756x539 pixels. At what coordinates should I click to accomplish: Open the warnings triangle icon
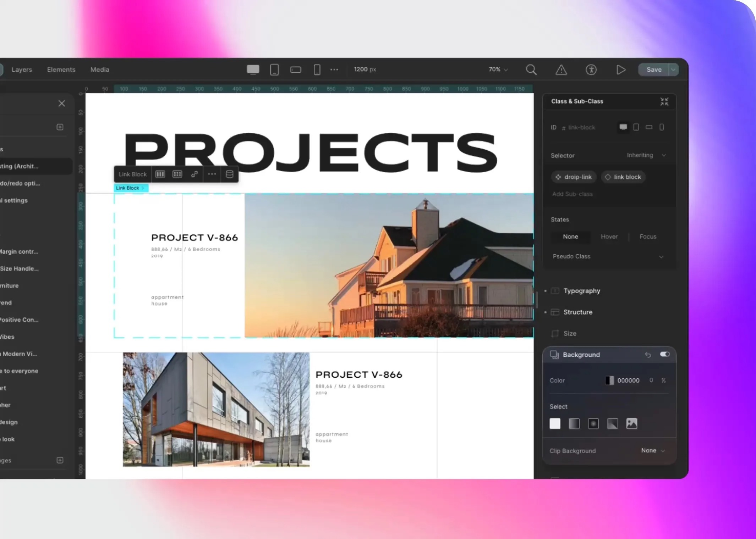(x=561, y=70)
